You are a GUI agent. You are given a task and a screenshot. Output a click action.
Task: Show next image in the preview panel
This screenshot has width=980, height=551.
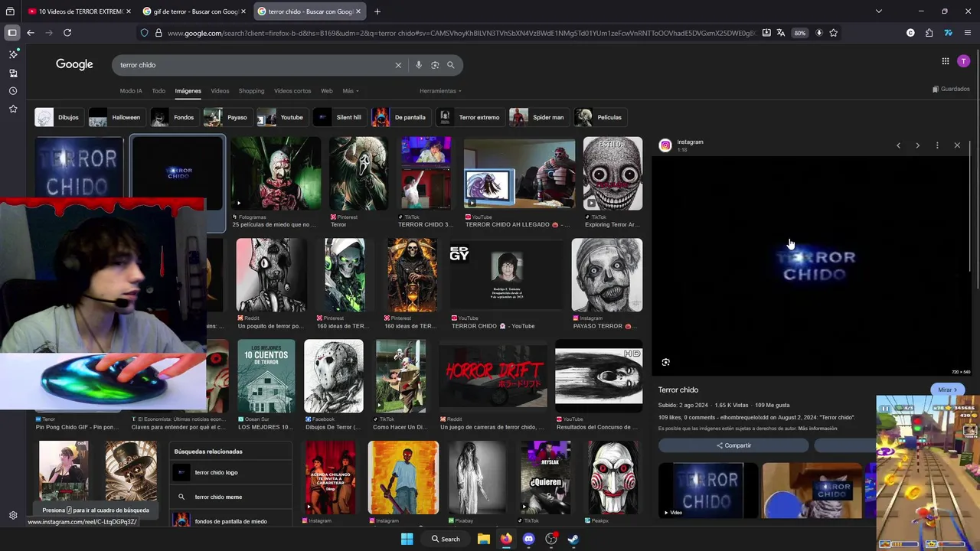(x=917, y=145)
